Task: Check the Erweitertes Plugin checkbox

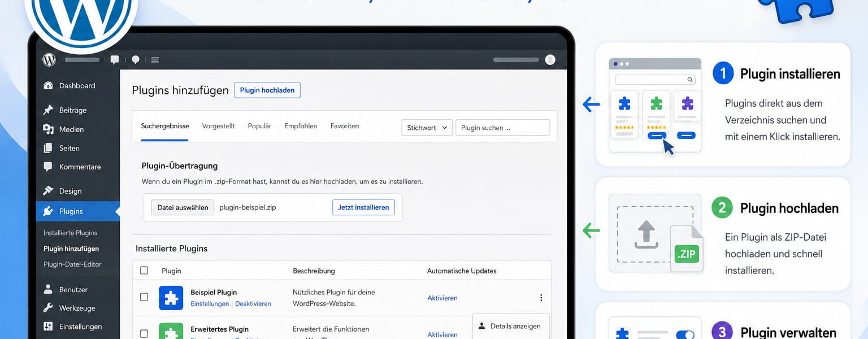Action: (x=144, y=334)
